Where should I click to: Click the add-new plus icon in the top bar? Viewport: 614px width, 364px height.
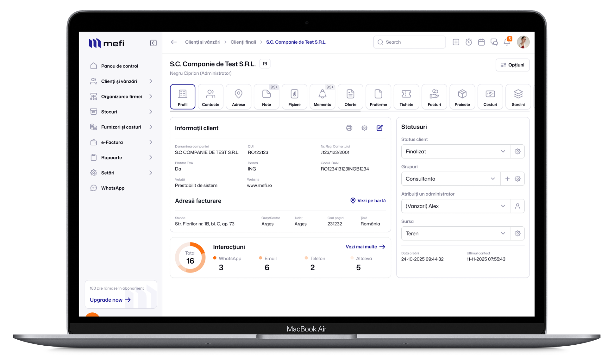point(456,42)
